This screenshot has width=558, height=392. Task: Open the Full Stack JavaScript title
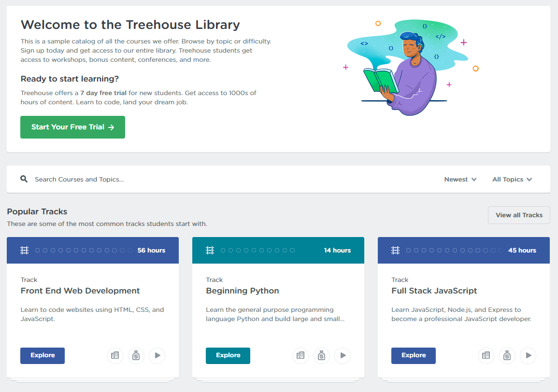[x=434, y=291]
